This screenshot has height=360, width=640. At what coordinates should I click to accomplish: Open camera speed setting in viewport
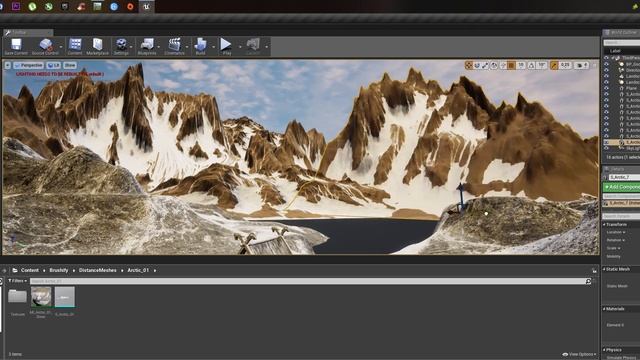(581, 65)
